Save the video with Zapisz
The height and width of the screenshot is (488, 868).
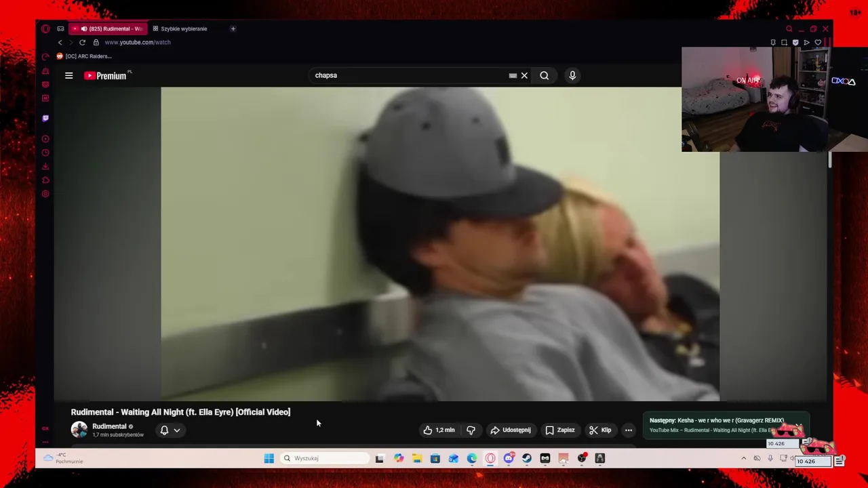click(x=559, y=430)
